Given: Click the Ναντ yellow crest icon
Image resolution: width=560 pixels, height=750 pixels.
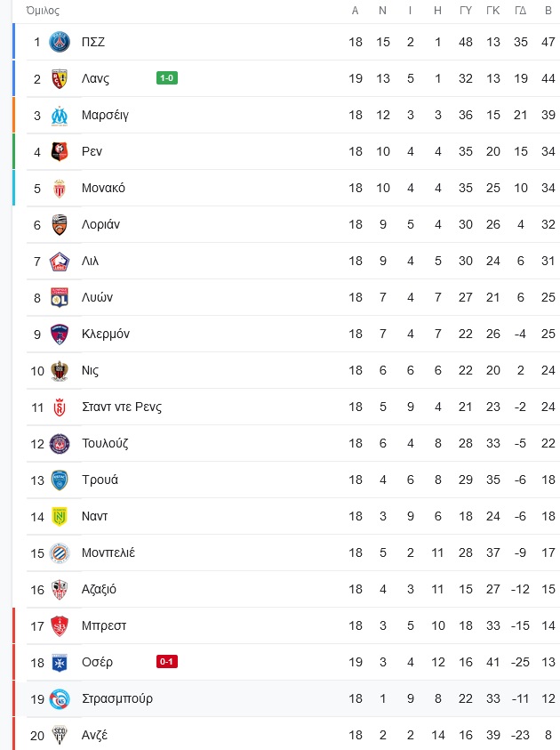Looking at the screenshot, I should click(x=60, y=517).
